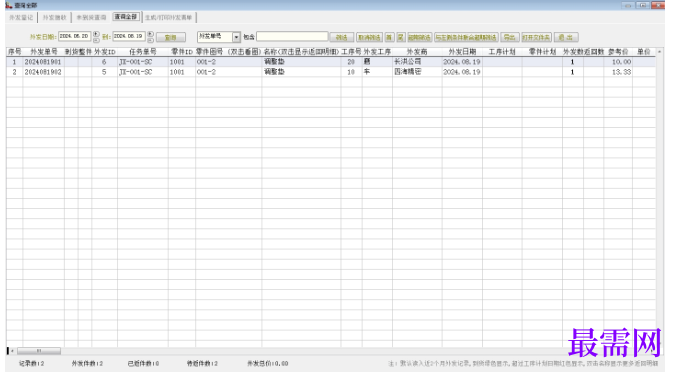Select row 2024081901 in the table

coord(330,62)
